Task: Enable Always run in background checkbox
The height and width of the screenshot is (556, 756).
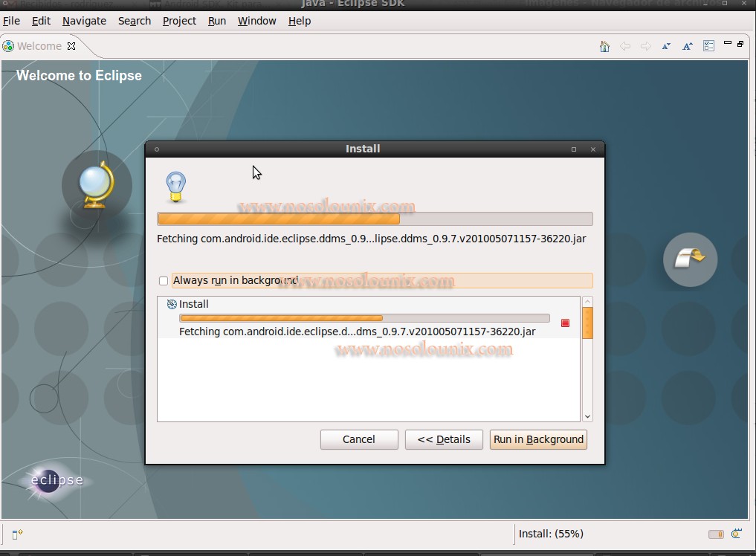Action: pos(164,281)
